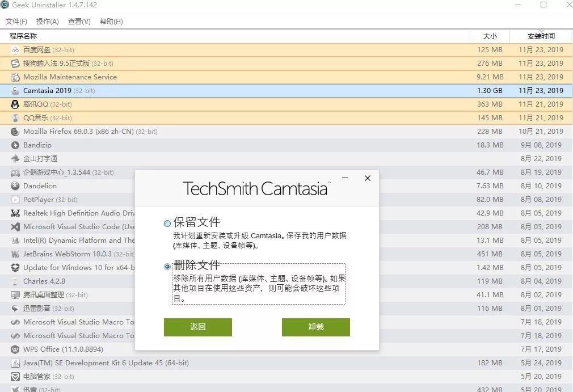The image size is (573, 392).
Task: Click the Microsoft Visual Studio Code icon
Action: [15, 226]
